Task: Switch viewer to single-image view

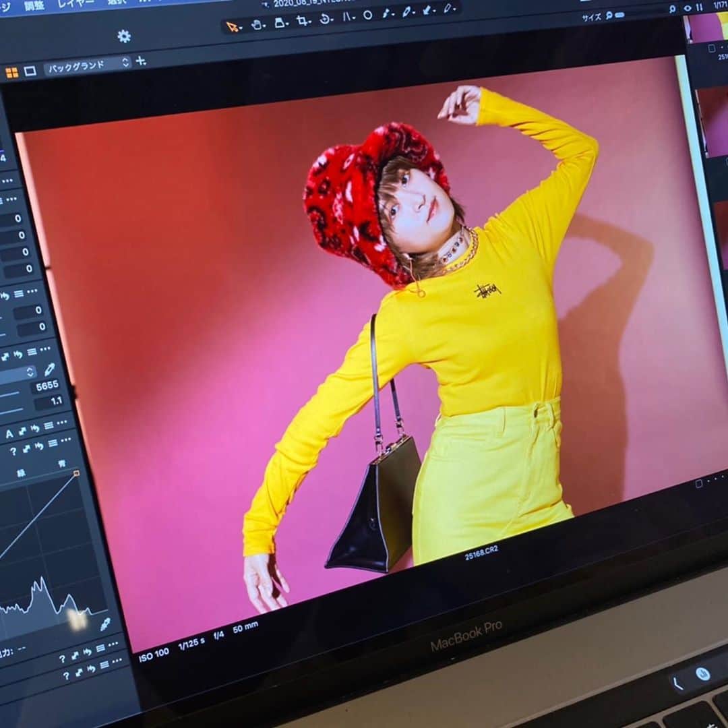Action: pyautogui.click(x=30, y=71)
